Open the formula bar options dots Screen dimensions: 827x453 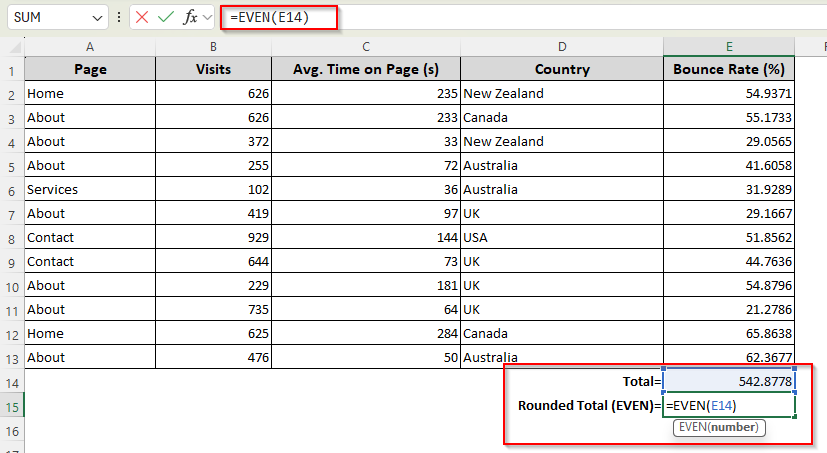(119, 17)
